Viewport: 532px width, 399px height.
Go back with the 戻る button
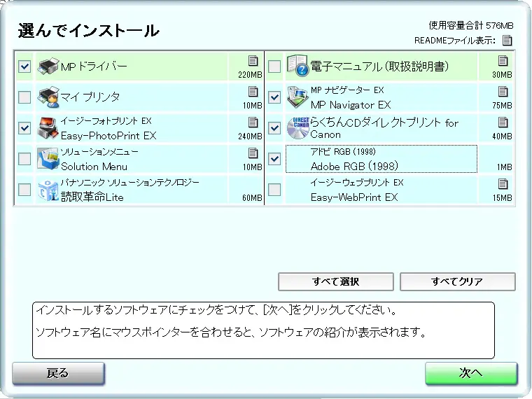click(x=58, y=374)
